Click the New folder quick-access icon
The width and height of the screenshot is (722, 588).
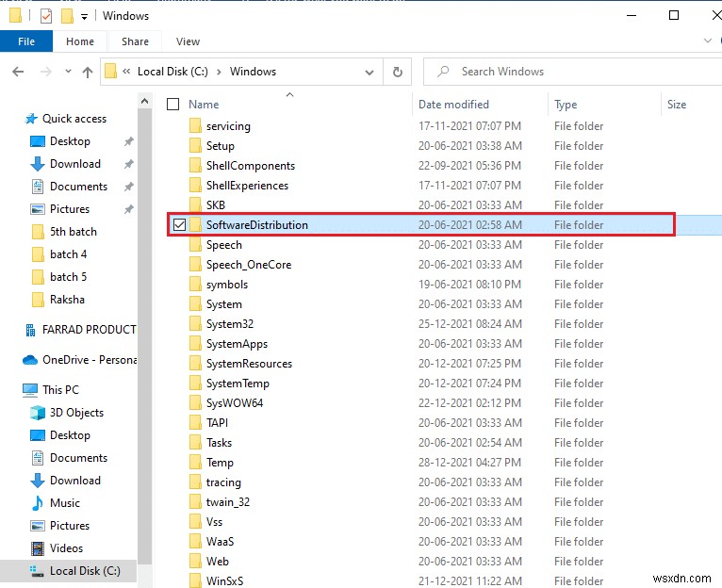pos(67,16)
